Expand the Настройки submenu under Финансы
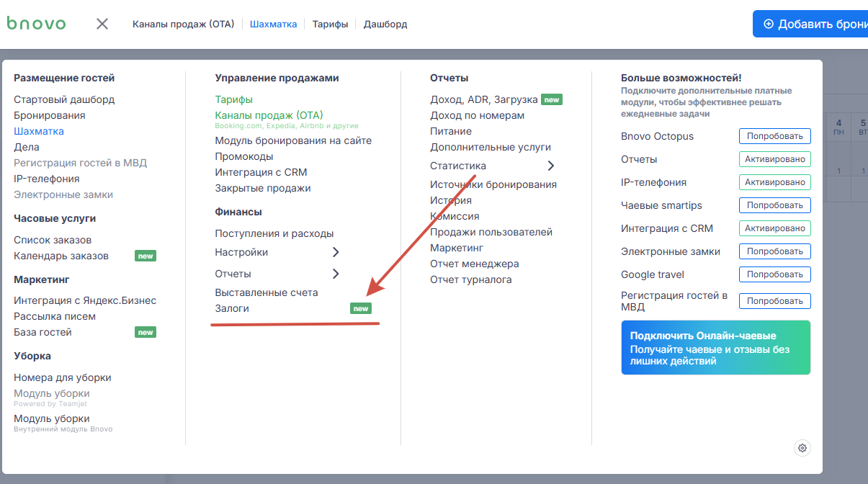 (336, 252)
